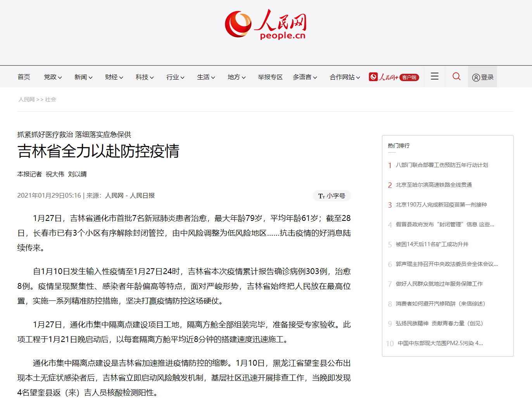Click the 热门排行 heading
Screen dimensions: 532x401
[399, 146]
